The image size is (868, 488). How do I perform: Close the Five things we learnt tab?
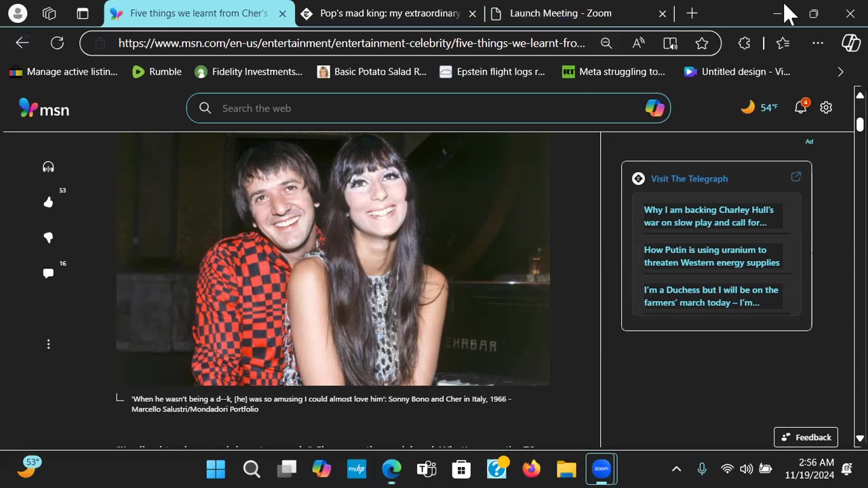tap(283, 14)
